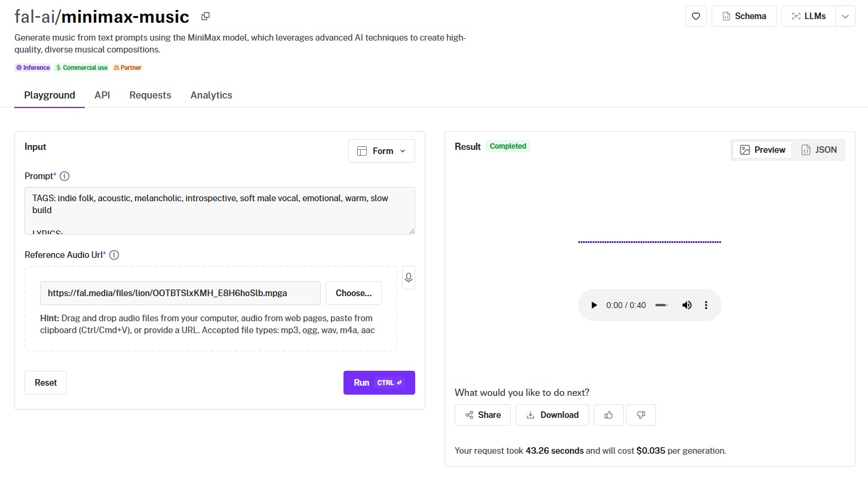Viewport: 868px width, 483px height.
Task: Open the Schema button
Action: [x=744, y=16]
